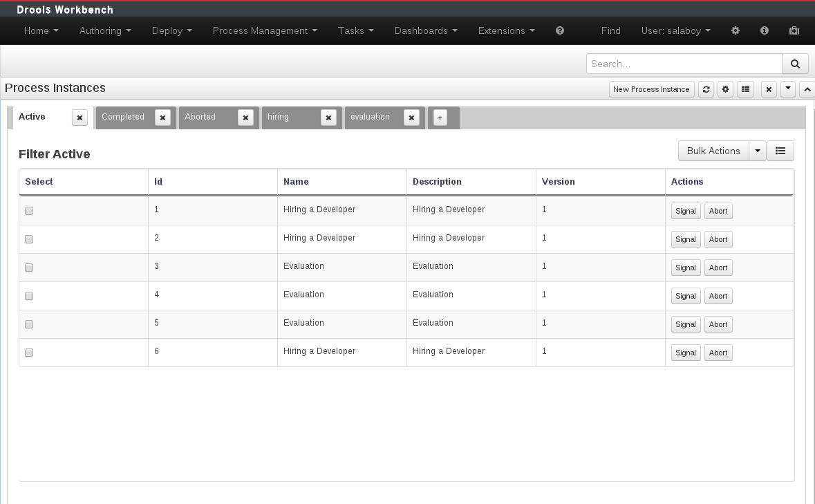Select checkbox for process instance 1
The image size is (815, 504).
(29, 211)
